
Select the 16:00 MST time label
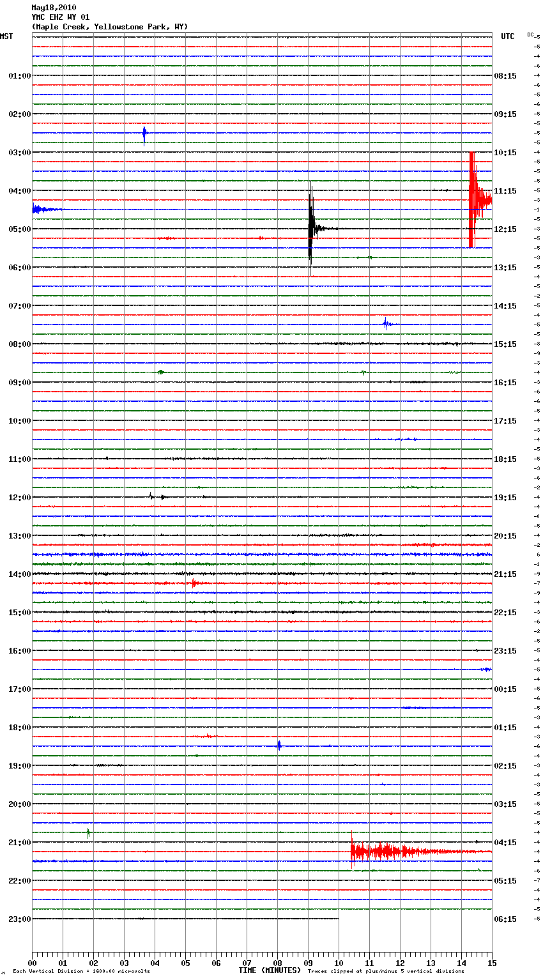tap(19, 651)
